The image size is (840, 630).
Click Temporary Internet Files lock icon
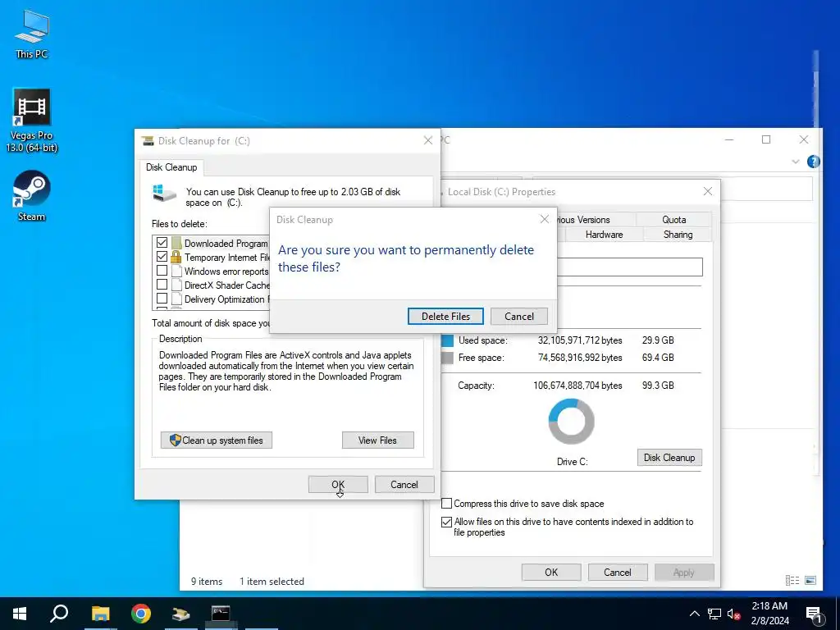pyautogui.click(x=176, y=257)
